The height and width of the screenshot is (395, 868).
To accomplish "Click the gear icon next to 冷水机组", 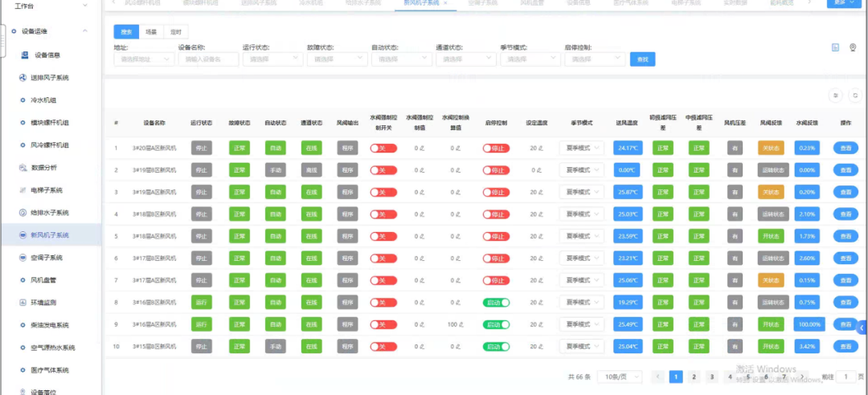I will (x=23, y=100).
